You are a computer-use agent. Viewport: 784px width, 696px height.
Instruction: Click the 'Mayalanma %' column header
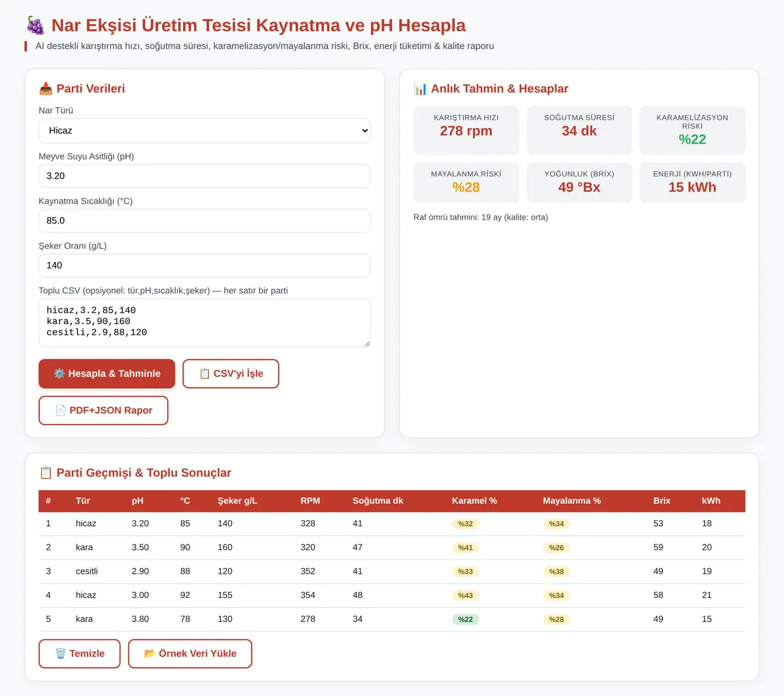pyautogui.click(x=572, y=501)
